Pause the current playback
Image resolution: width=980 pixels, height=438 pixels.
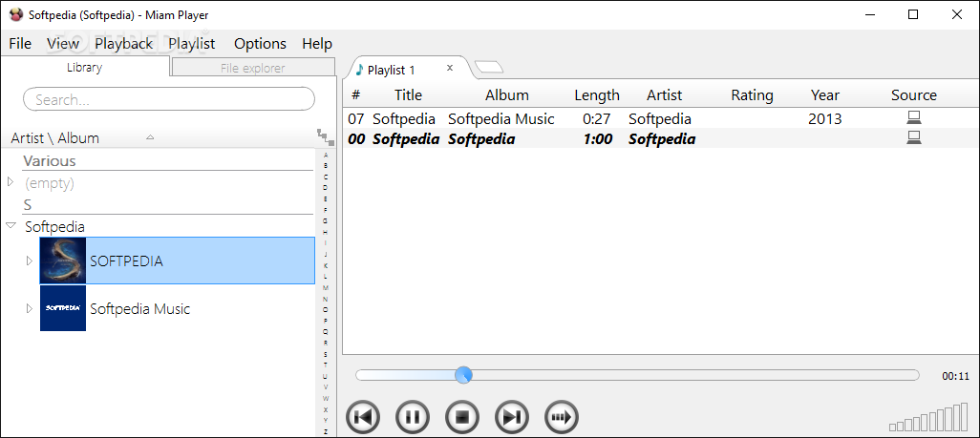click(x=413, y=417)
